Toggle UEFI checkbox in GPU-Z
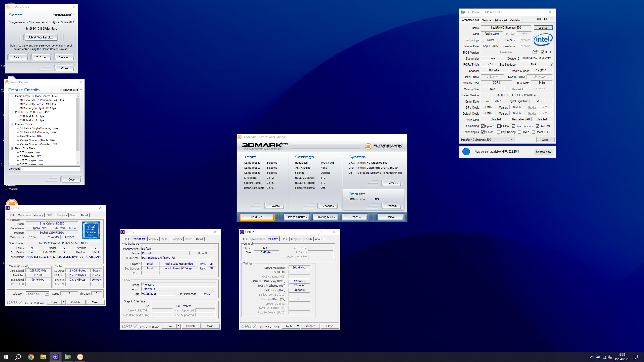 coord(542,52)
